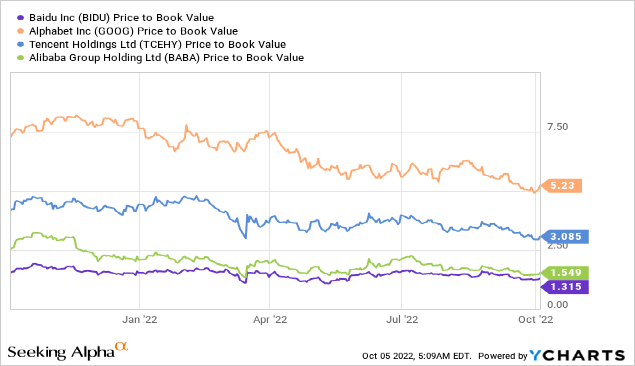Click the Jan '22 axis label

[x=140, y=319]
